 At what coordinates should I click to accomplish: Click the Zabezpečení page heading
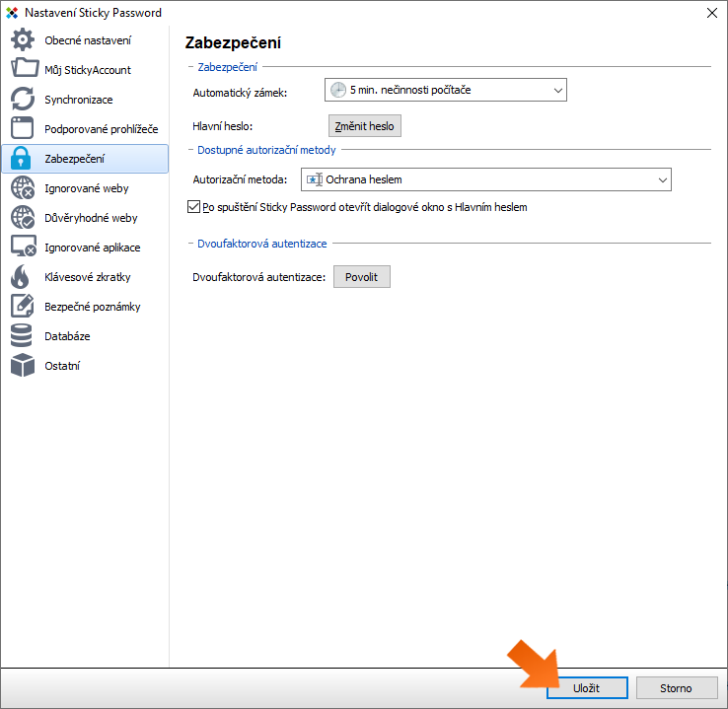tap(233, 43)
